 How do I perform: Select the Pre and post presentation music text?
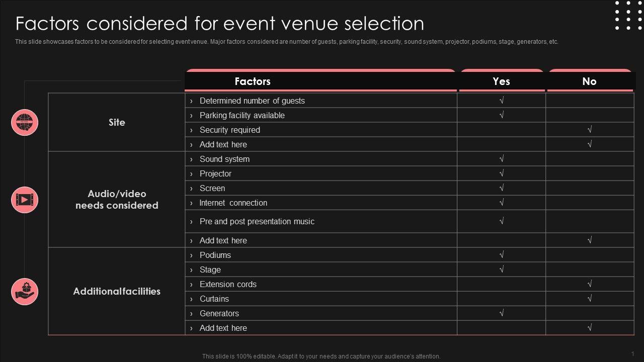click(x=257, y=221)
